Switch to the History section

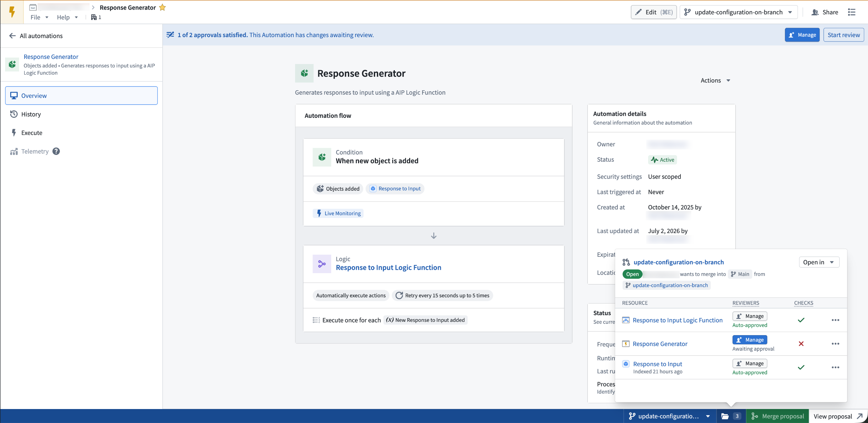(x=81, y=114)
